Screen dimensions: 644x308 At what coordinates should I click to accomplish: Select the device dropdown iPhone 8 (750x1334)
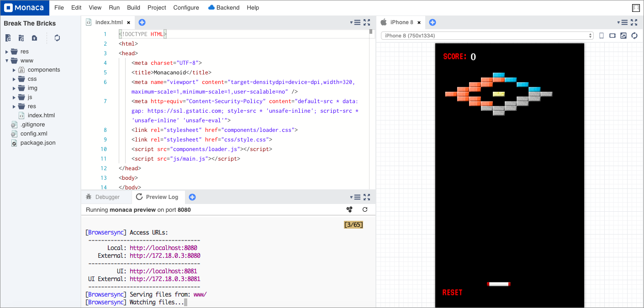(487, 36)
